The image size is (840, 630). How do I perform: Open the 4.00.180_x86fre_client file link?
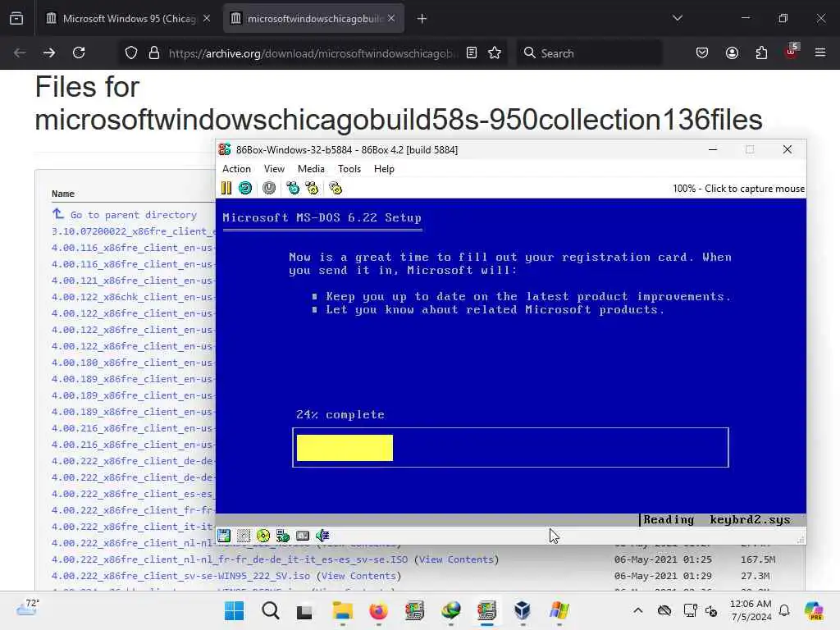click(x=134, y=363)
